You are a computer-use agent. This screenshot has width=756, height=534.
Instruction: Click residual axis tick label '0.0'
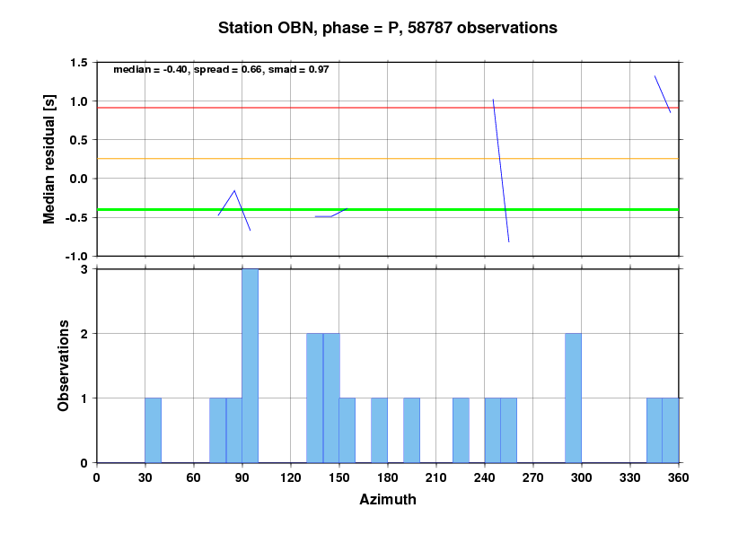pos(79,179)
